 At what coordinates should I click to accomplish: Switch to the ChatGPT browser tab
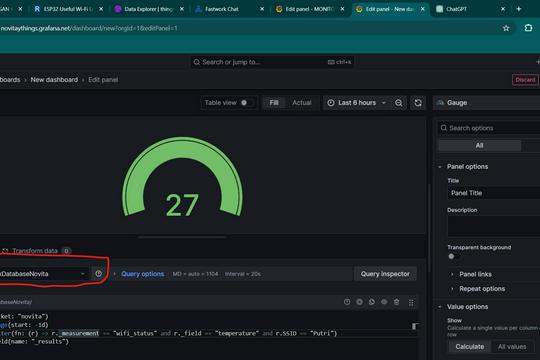point(456,9)
